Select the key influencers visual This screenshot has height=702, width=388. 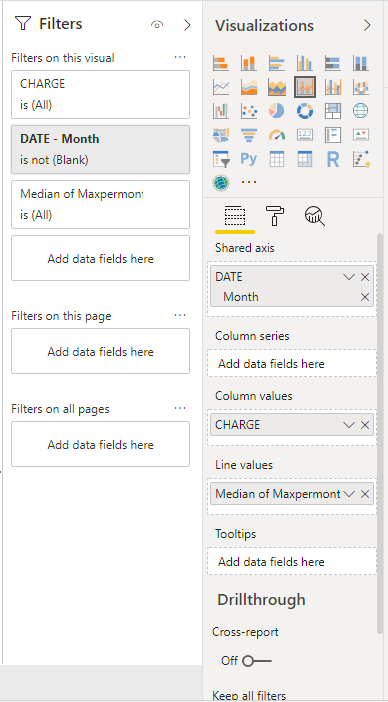coord(360,158)
